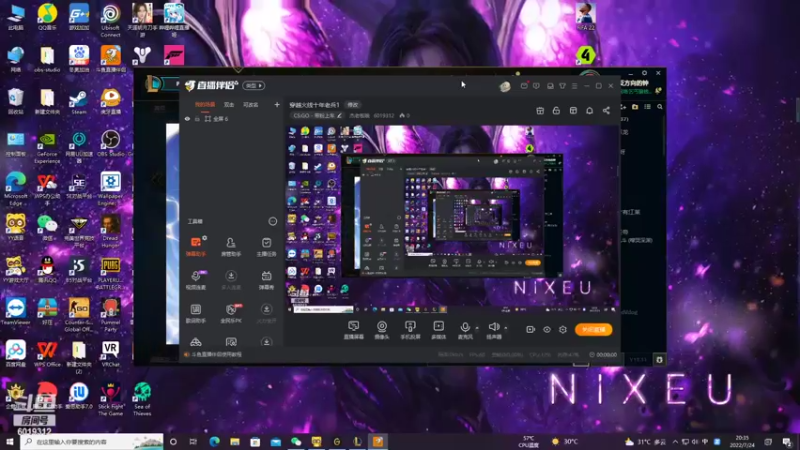Open the multimedia source icon
The width and height of the screenshot is (800, 450).
(439, 330)
